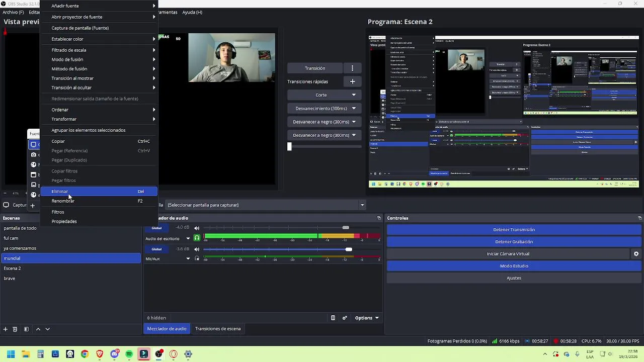Open mixer Options dropdown
The height and width of the screenshot is (362, 644).
click(367, 318)
